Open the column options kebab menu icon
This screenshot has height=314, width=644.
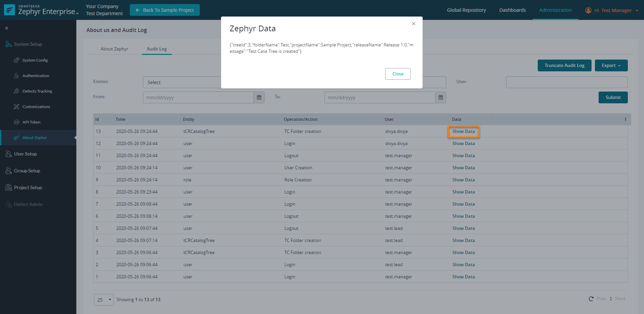click(x=625, y=119)
